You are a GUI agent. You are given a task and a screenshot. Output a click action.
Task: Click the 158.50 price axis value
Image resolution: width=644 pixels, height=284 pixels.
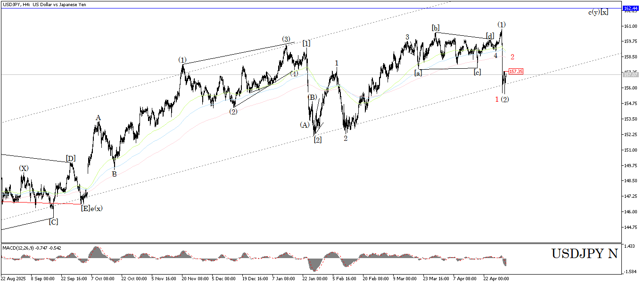coord(630,57)
